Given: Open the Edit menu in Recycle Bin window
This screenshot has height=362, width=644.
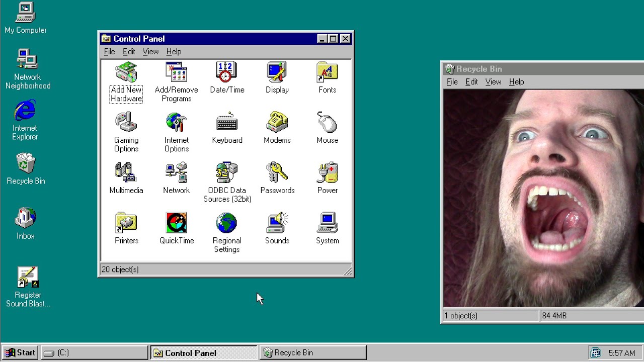Looking at the screenshot, I should [471, 81].
